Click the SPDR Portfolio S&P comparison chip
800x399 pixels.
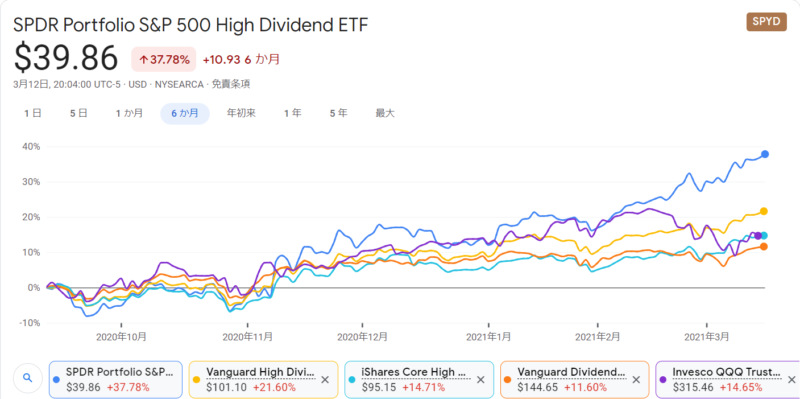(x=115, y=380)
